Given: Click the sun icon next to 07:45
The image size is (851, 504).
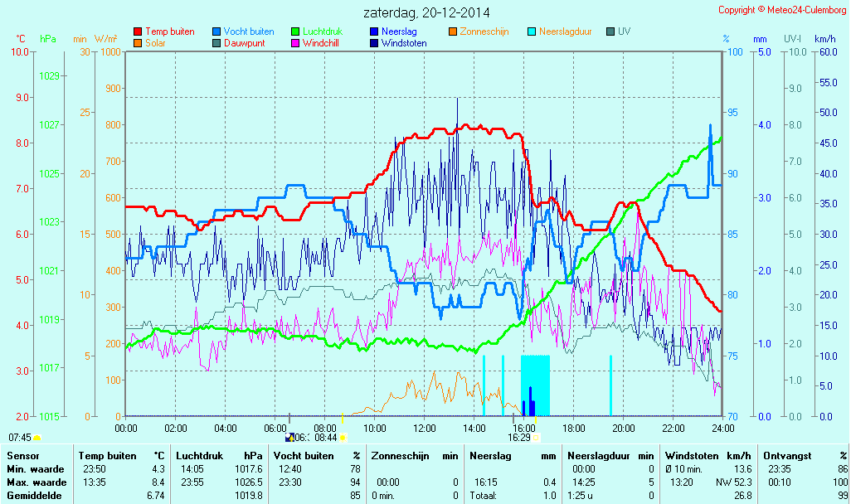Looking at the screenshot, I should [37, 438].
